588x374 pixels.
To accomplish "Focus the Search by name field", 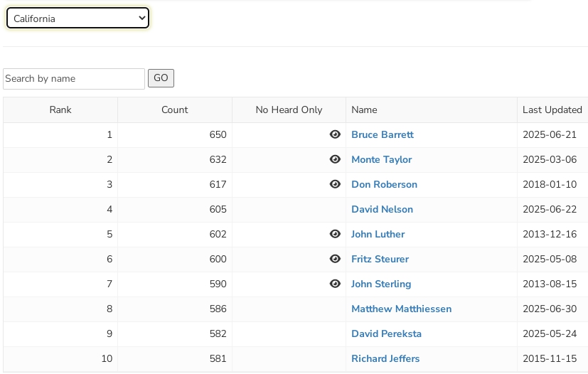I will 74,79.
